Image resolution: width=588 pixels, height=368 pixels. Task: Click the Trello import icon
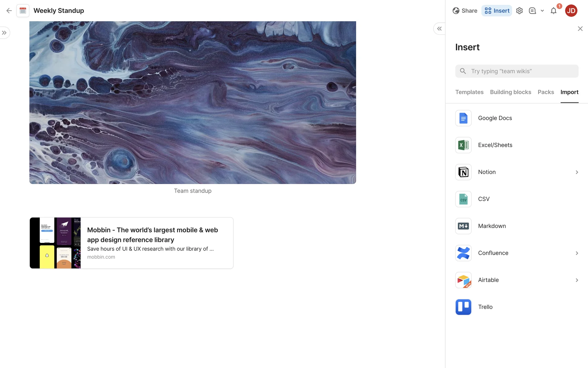point(463,307)
